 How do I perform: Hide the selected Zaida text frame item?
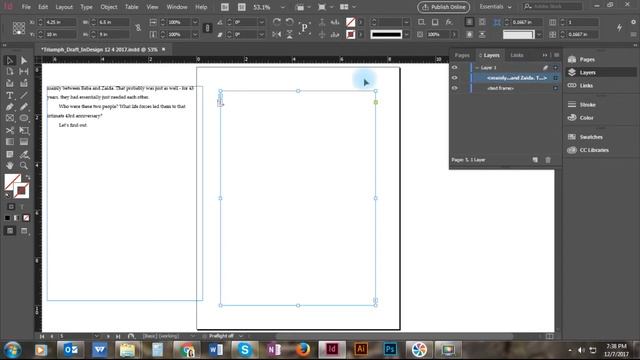pyautogui.click(x=454, y=78)
